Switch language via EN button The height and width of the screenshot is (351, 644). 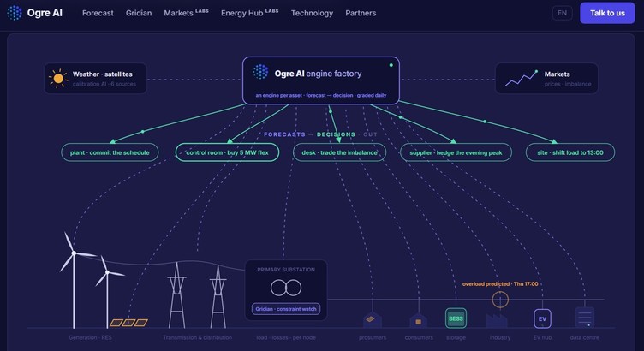point(563,13)
